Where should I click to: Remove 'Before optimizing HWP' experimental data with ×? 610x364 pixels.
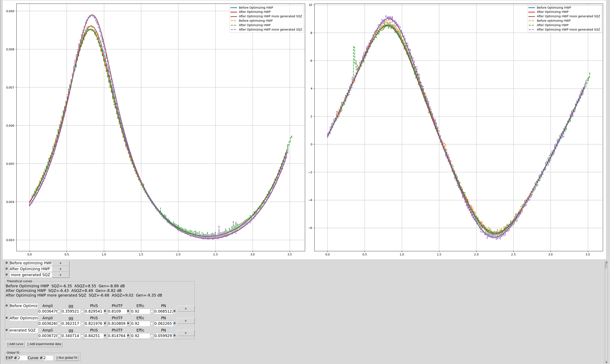60,263
